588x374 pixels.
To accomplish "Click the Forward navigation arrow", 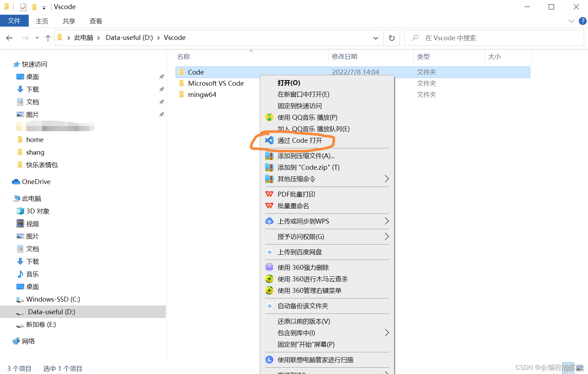I will pos(25,38).
